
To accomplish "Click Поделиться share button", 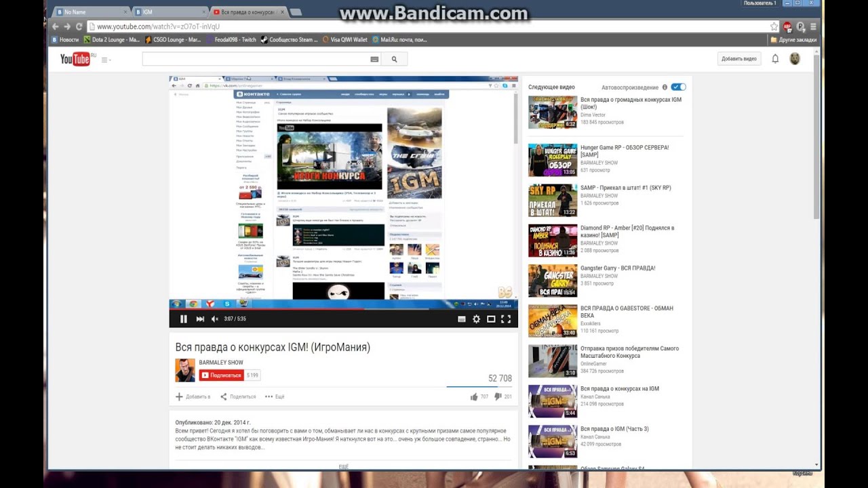I will coord(238,396).
